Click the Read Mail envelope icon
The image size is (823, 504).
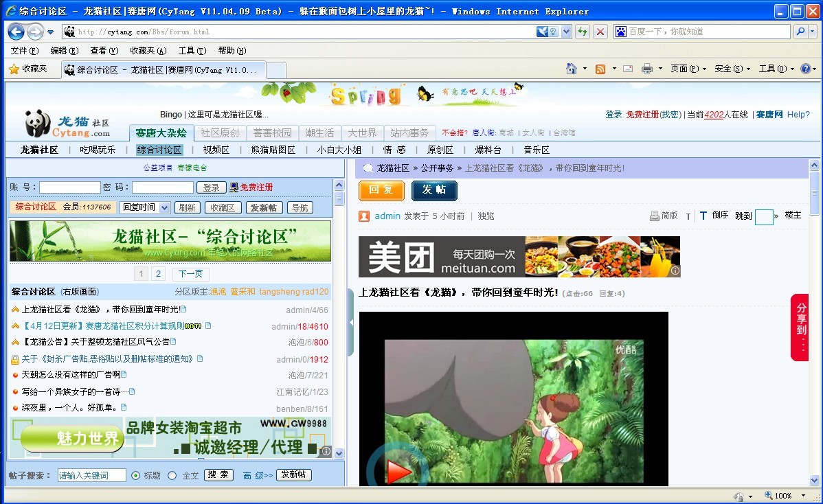(x=628, y=69)
